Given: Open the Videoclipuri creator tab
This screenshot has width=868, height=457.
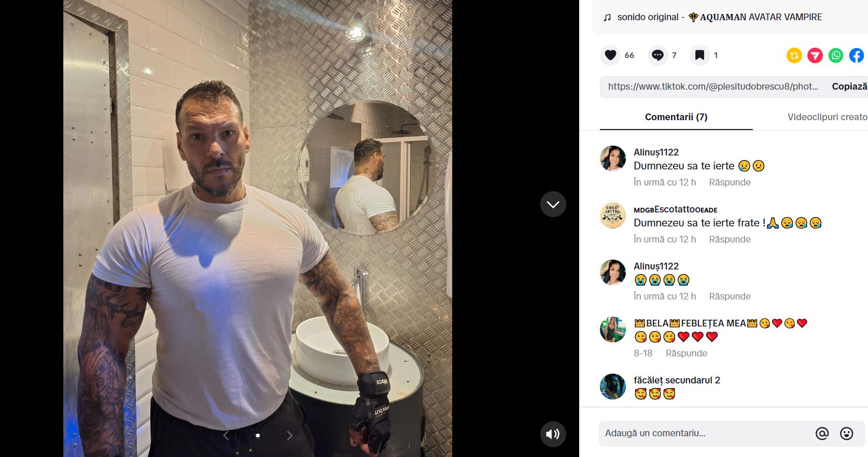Looking at the screenshot, I should (827, 117).
